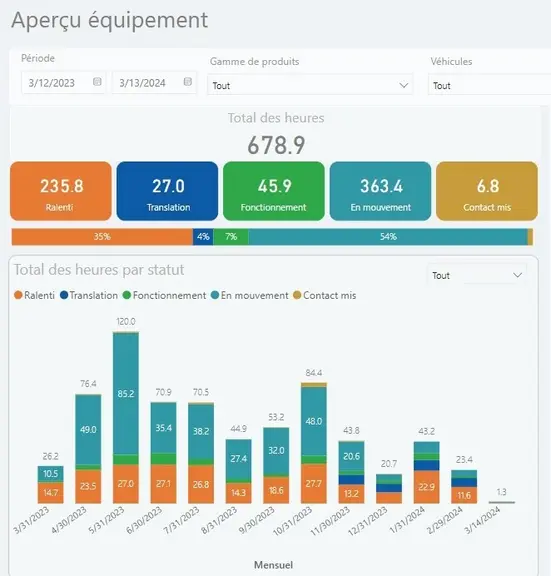
Task: Toggle Contact mis legend marker in chart
Action: click(x=297, y=295)
